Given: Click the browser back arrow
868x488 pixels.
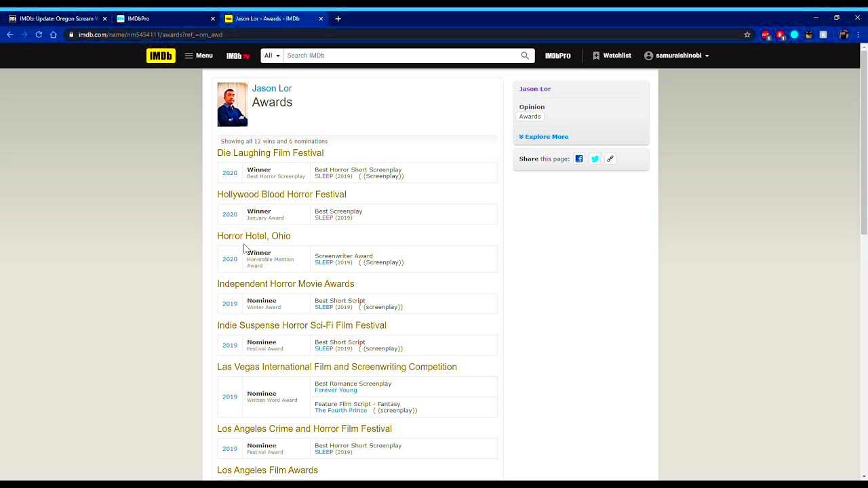Looking at the screenshot, I should pos(9,35).
